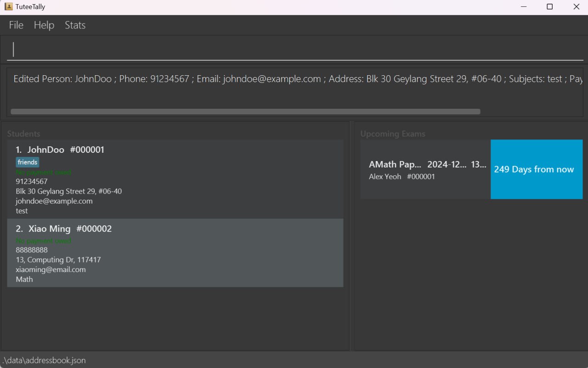This screenshot has width=588, height=368.
Task: Click JohnDoo's email johndoe@example.com
Action: click(54, 201)
